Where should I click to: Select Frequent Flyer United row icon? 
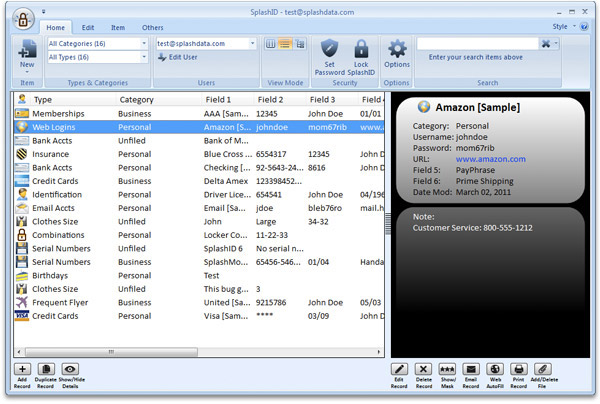22,302
